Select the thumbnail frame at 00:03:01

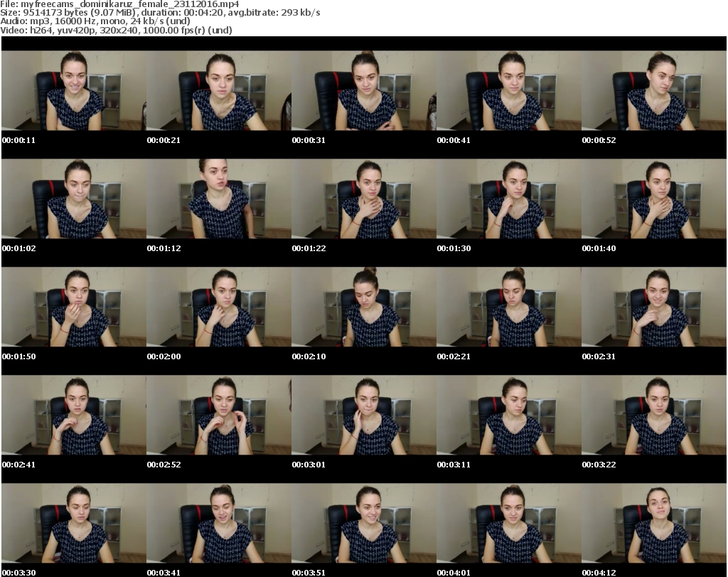[x=364, y=415]
